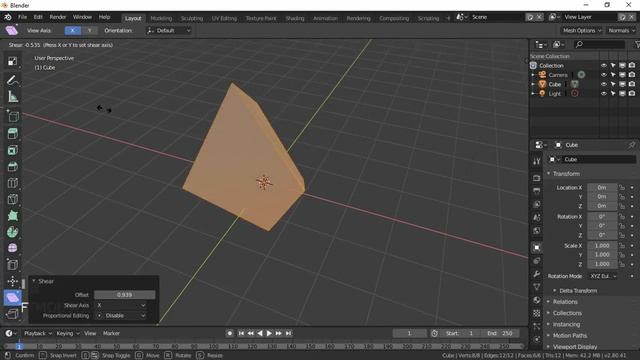Open the Material properties tab

tap(537, 300)
